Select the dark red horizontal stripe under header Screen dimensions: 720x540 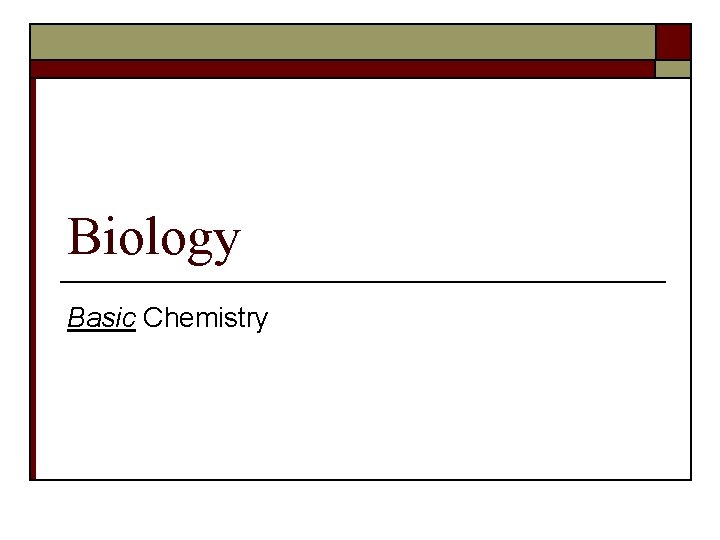(342, 69)
